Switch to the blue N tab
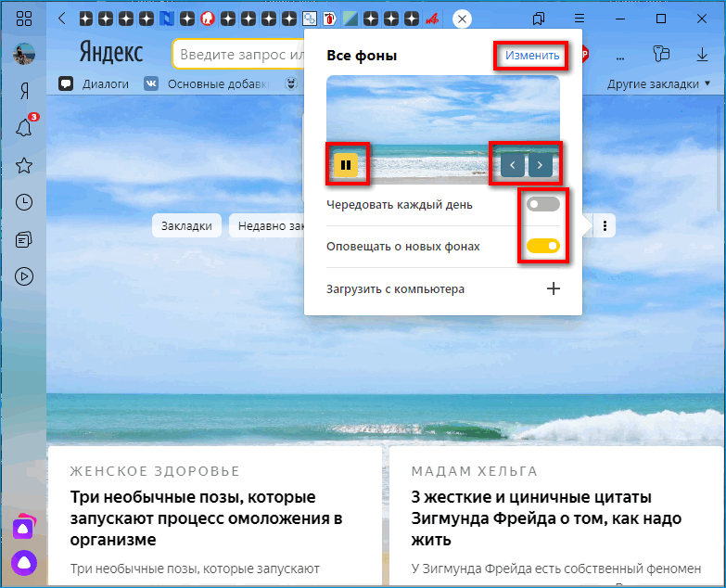The width and height of the screenshot is (726, 588). pos(167,19)
